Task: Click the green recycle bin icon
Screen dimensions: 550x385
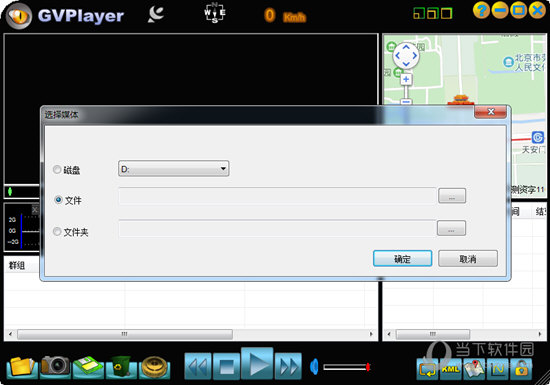Action: pos(121,367)
